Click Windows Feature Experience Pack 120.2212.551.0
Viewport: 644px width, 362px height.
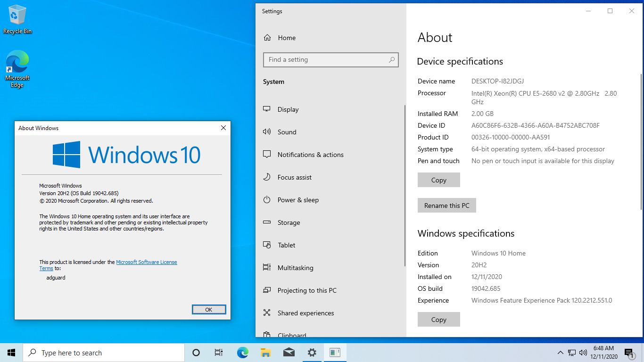[542, 300]
